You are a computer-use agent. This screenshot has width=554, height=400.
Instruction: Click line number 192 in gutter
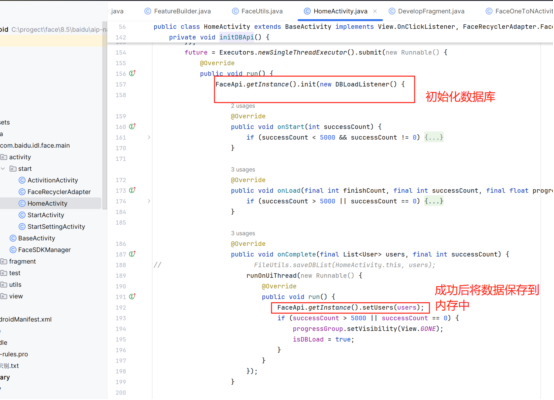coord(121,308)
